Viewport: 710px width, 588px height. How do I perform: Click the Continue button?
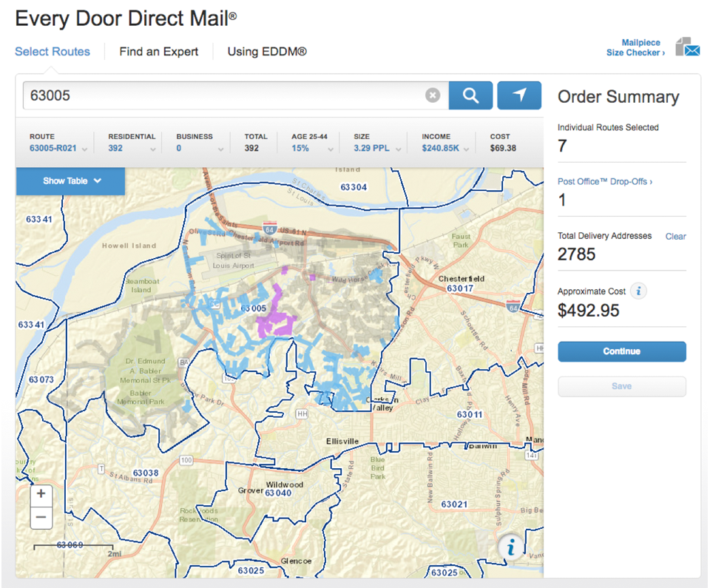click(621, 351)
